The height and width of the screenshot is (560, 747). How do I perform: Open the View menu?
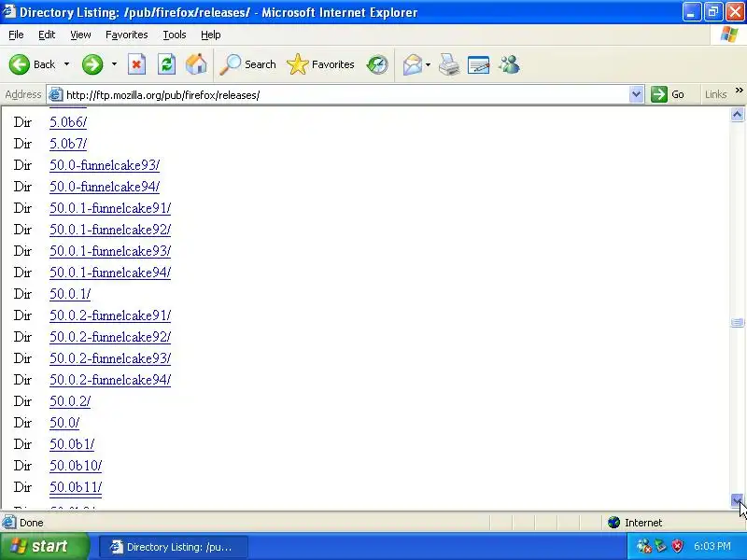[80, 35]
